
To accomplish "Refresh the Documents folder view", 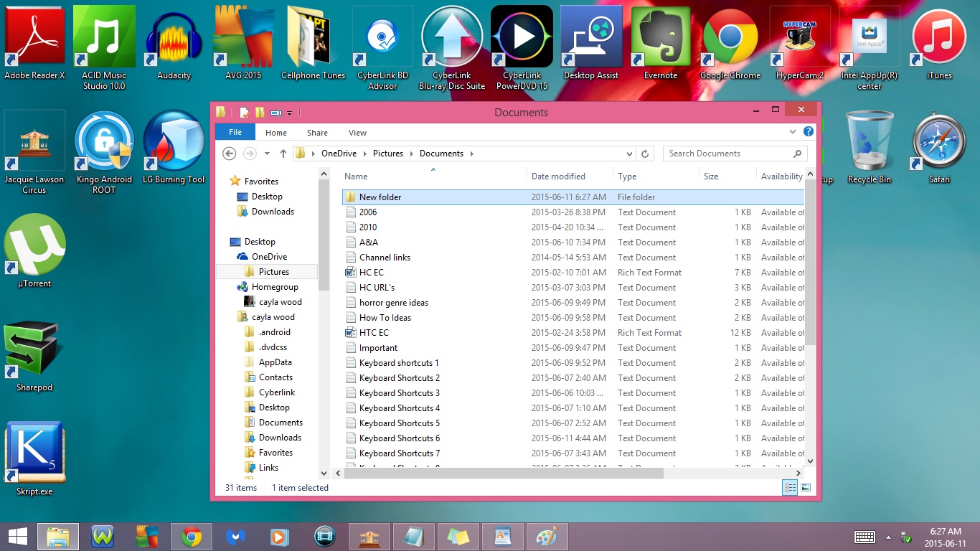I will pos(645,154).
